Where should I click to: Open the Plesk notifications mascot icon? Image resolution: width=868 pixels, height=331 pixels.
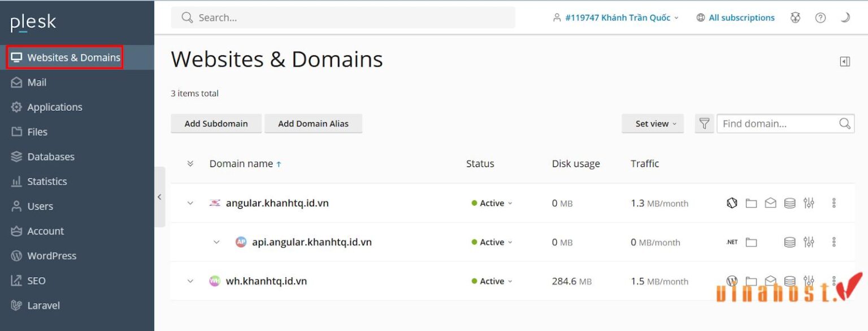pyautogui.click(x=796, y=18)
